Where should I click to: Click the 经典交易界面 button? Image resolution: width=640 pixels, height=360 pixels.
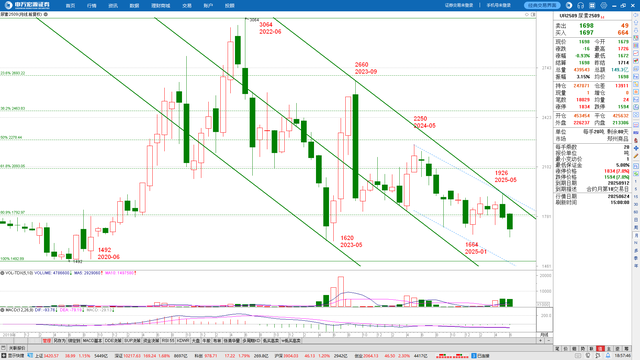pyautogui.click(x=542, y=5)
